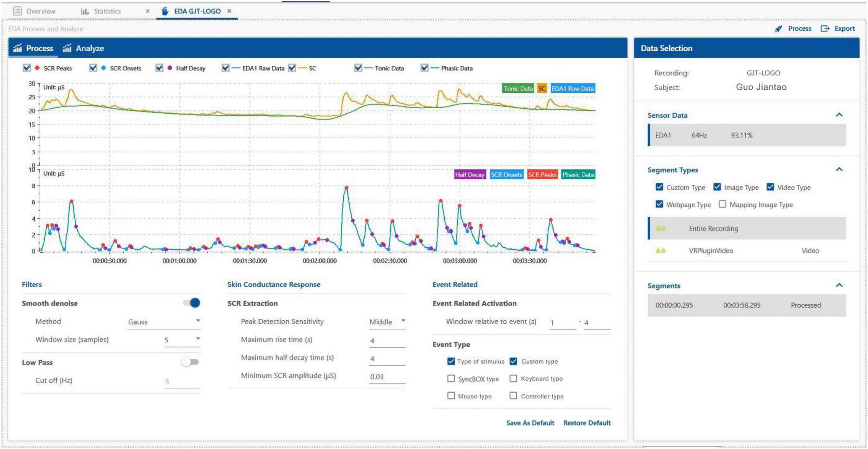This screenshot has width=868, height=449.
Task: Click the binoculars icon for VRPluginVideo
Action: point(660,250)
